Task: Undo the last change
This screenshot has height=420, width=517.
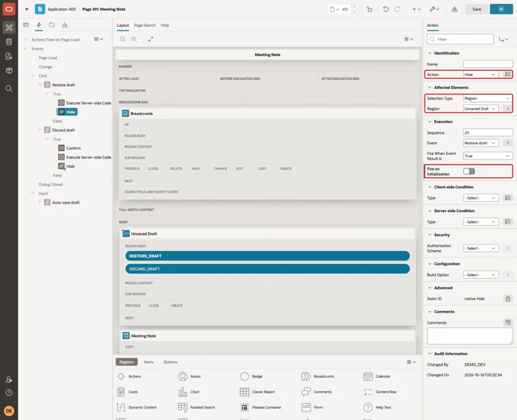Action: pos(385,9)
